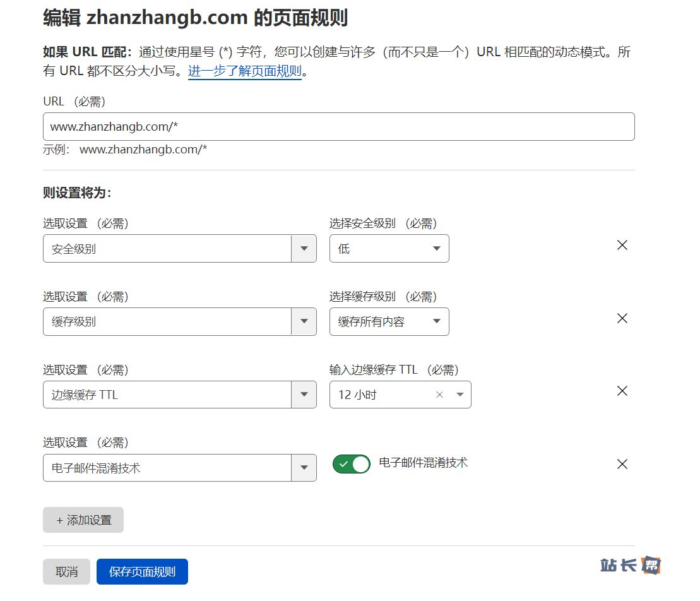Open the 进一步了解页面规则 link
The image size is (700, 601).
pyautogui.click(x=245, y=71)
